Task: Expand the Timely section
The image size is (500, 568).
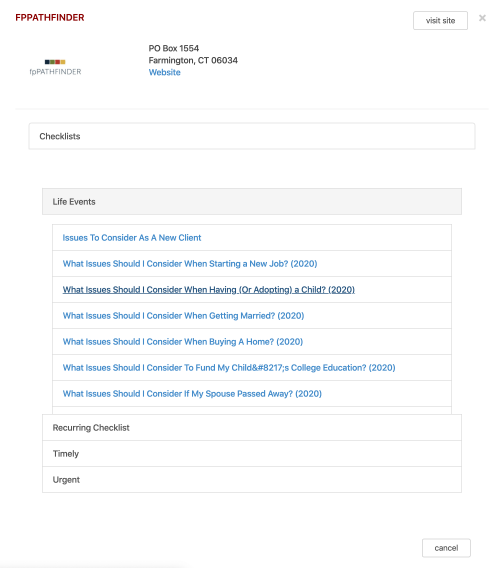Action: [252, 454]
